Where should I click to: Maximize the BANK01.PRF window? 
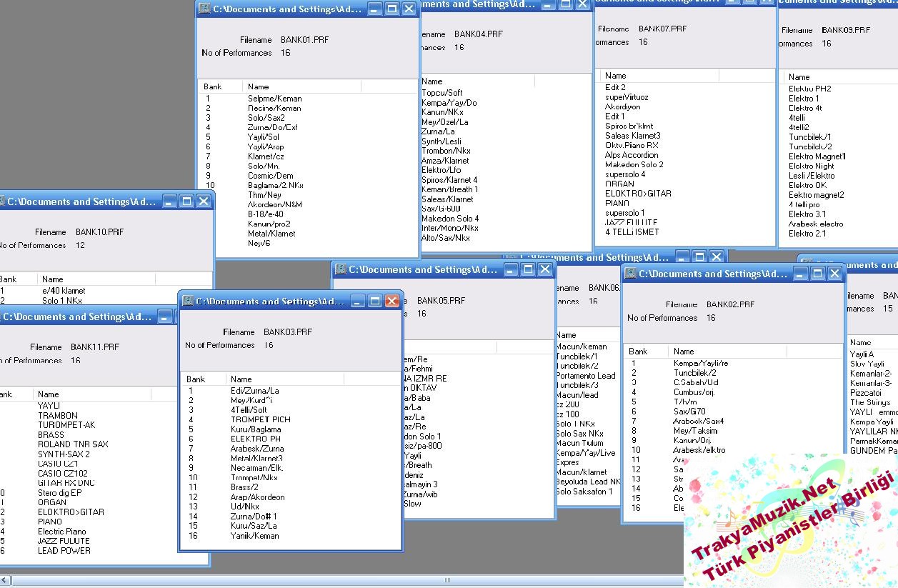tap(391, 9)
